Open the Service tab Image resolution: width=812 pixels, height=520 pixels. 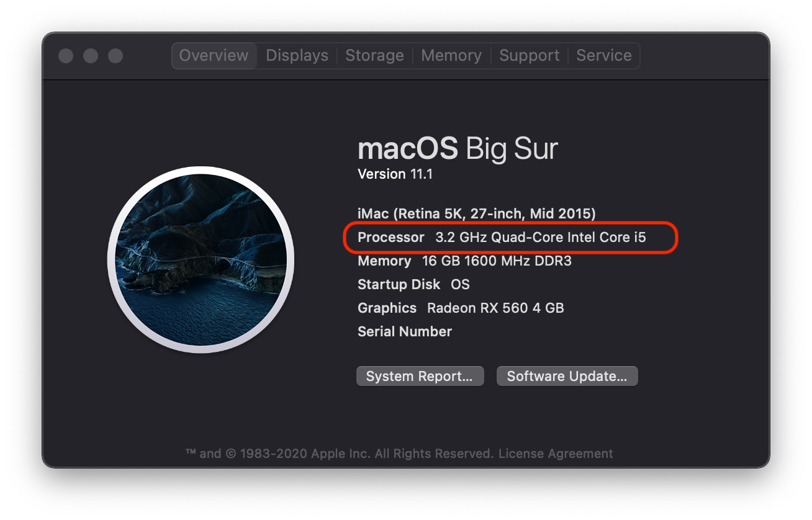pyautogui.click(x=603, y=55)
